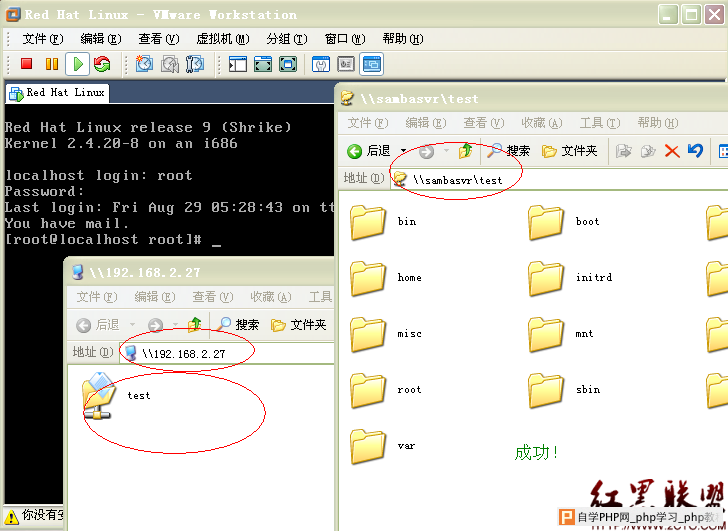Click blue undo arrow in sambasvr window
Screen dimensions: 728x531
coord(695,151)
